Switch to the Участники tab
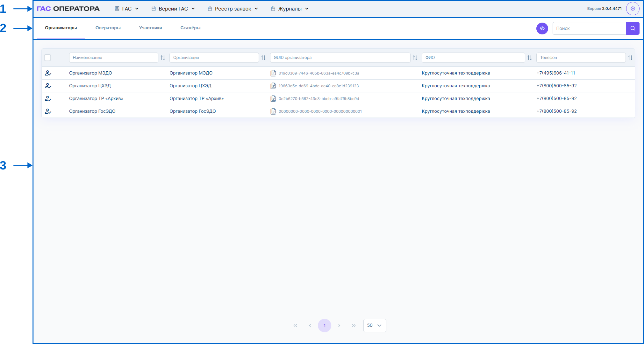Viewport: 644px width, 344px height. click(x=150, y=28)
